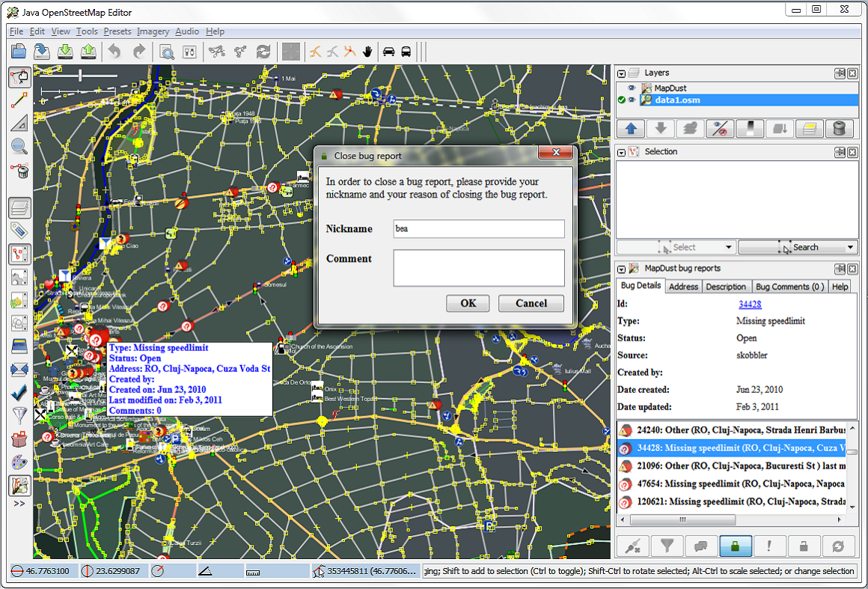The height and width of the screenshot is (589, 868).
Task: Toggle the MapDust panel icon in left toolbar
Action: pyautogui.click(x=19, y=486)
